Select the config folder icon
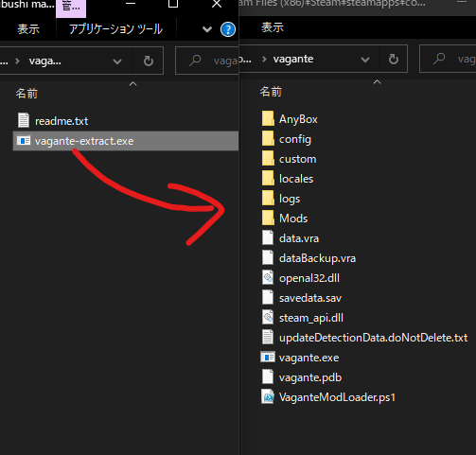 click(x=268, y=138)
